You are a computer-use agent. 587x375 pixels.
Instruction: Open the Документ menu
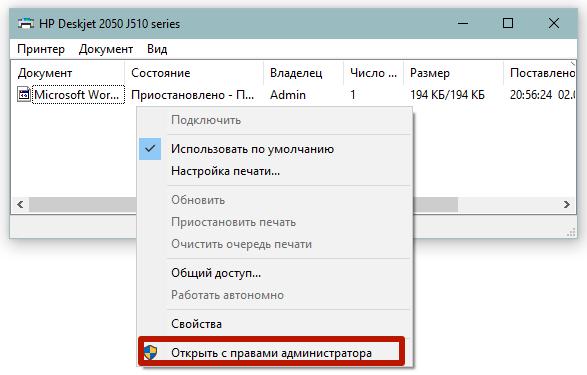click(106, 49)
